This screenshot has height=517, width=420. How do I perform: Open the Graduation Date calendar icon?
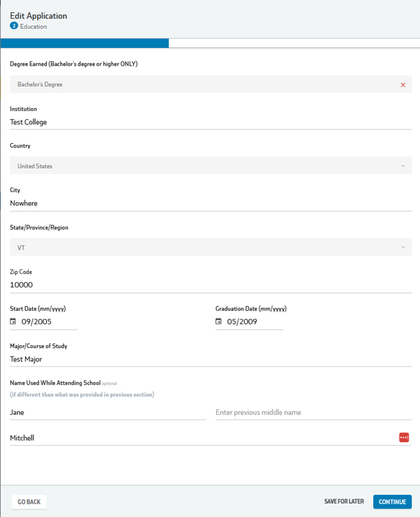click(218, 322)
